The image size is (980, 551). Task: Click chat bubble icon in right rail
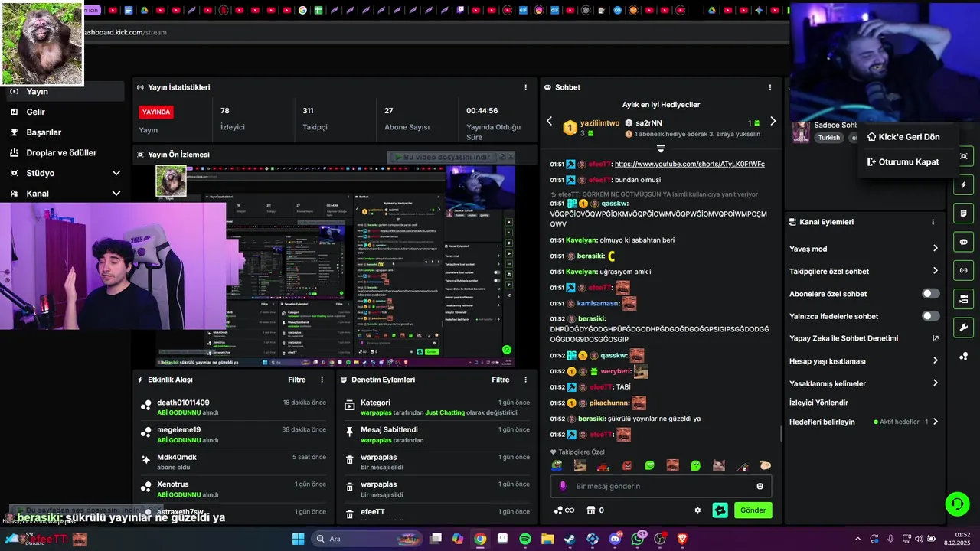coord(964,241)
